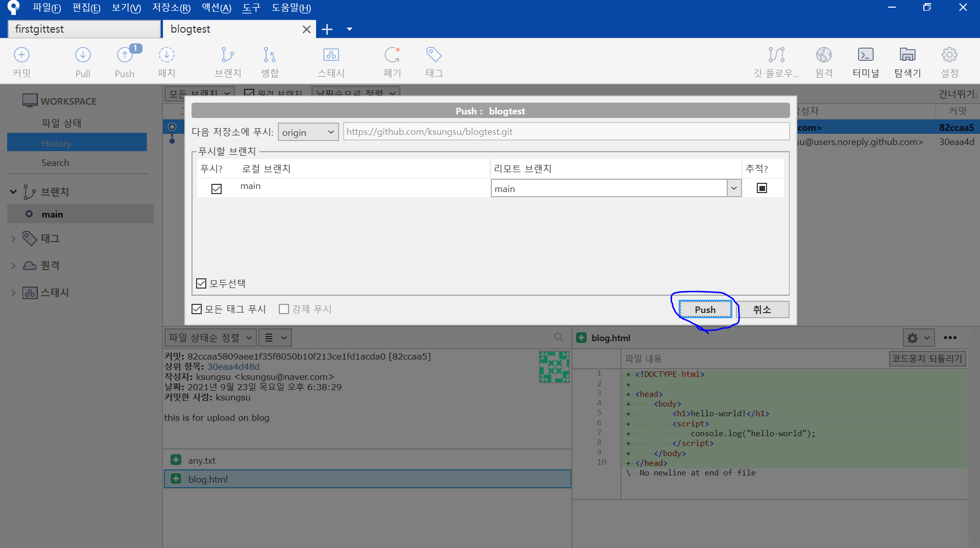980x548 pixels.
Task: Click the Discard (폐기) toolbar icon
Action: coord(392,55)
